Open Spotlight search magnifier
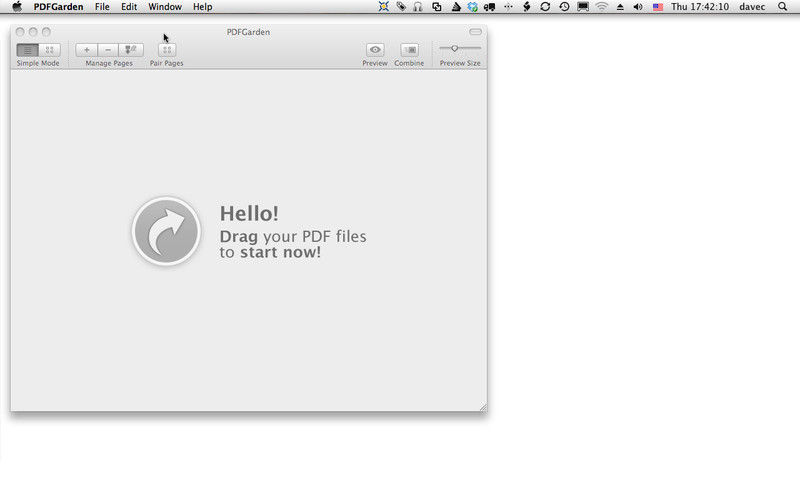The width and height of the screenshot is (800, 500). point(782,7)
